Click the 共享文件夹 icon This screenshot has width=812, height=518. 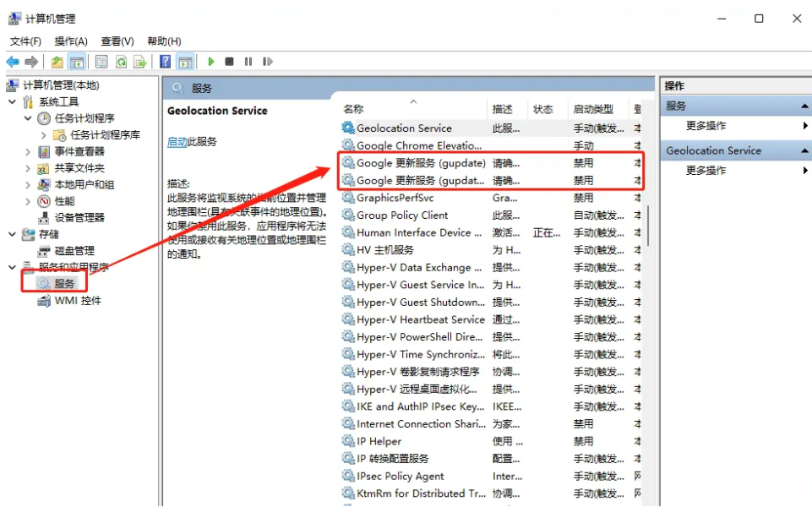point(43,168)
